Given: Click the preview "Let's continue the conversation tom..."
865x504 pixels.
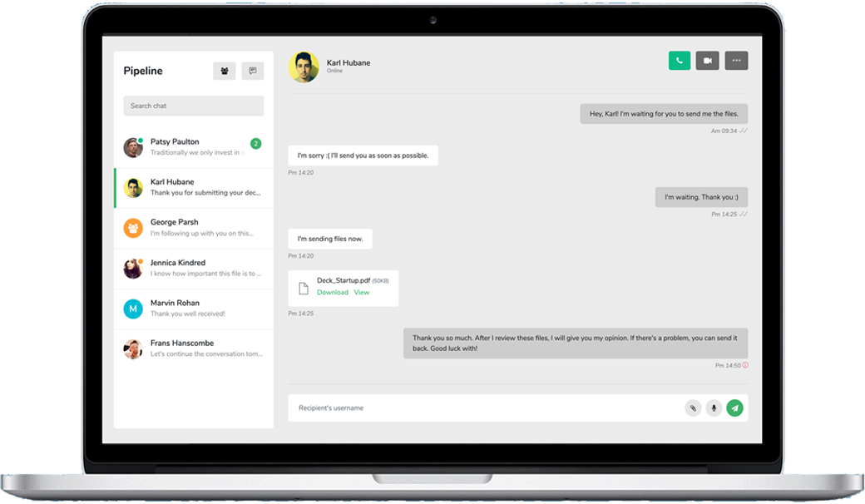Looking at the screenshot, I should [x=206, y=354].
